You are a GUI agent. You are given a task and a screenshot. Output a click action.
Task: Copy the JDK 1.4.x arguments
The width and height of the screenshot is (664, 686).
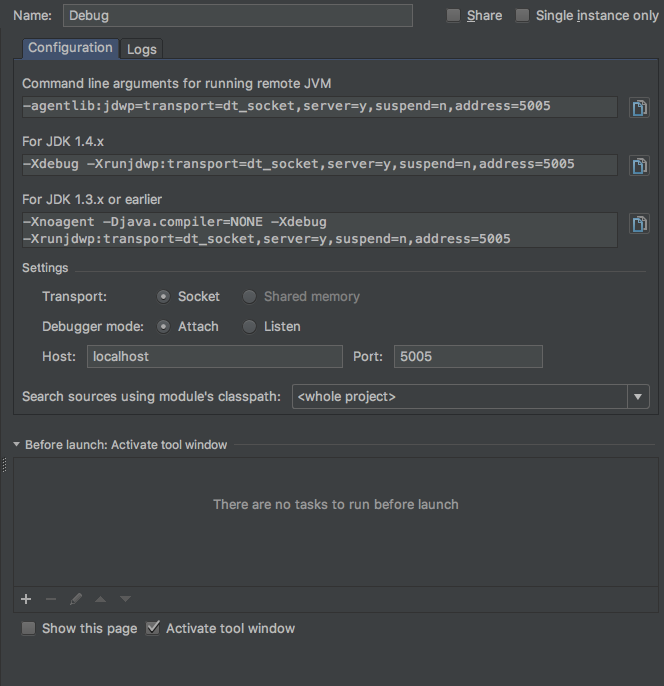(639, 165)
